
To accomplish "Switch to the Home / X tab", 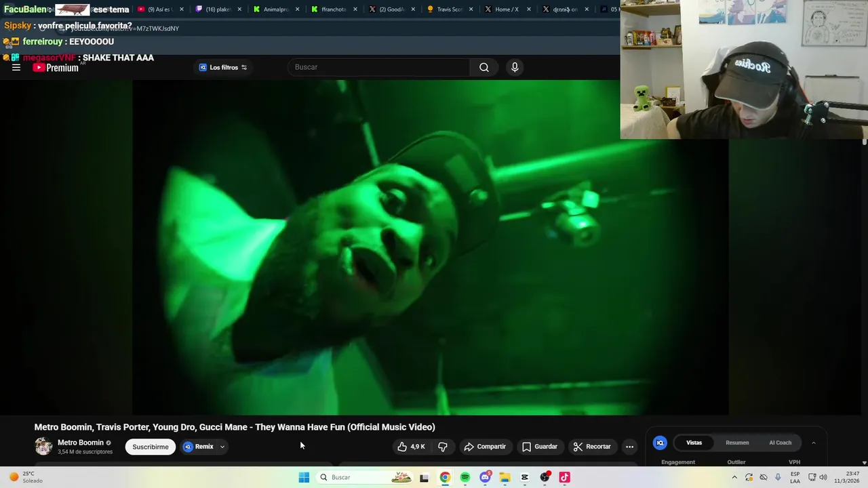I will point(507,9).
